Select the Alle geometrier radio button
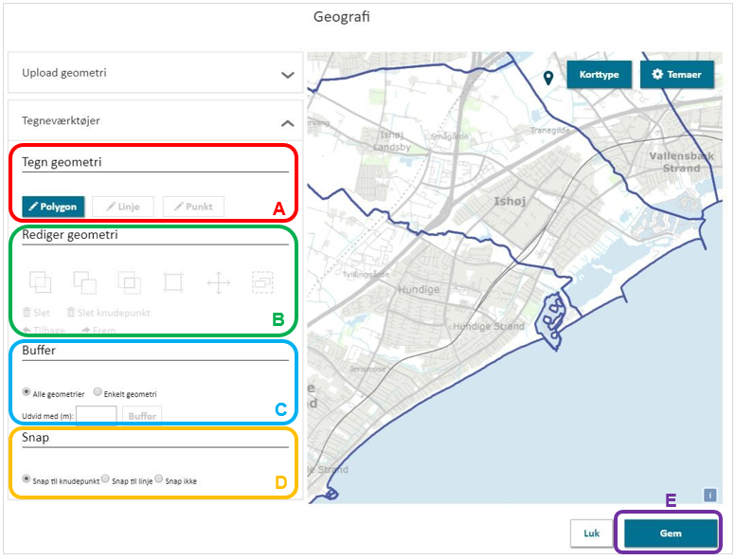 pos(27,393)
